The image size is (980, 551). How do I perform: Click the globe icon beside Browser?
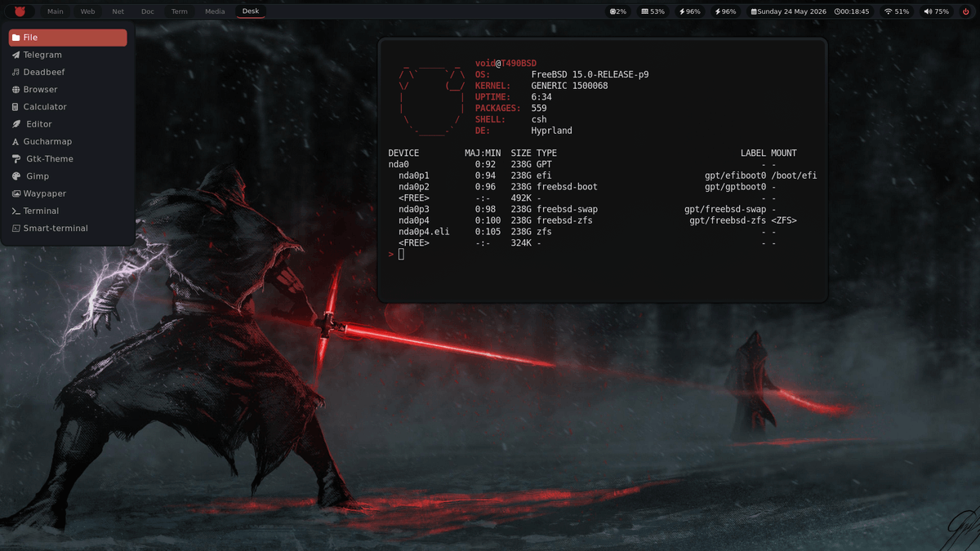pyautogui.click(x=16, y=90)
